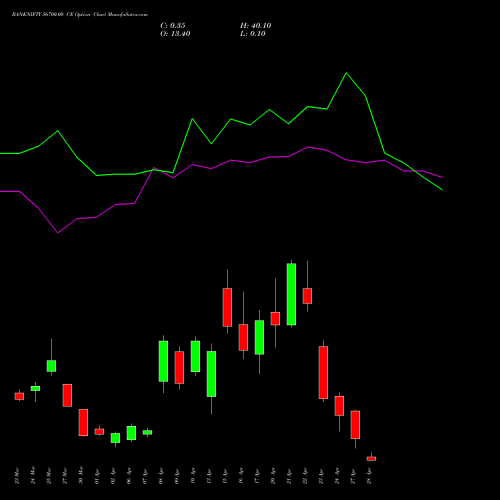Screen dimensions: 500x500
Task: Click the 28 Apr date label
Action: pos(369,476)
